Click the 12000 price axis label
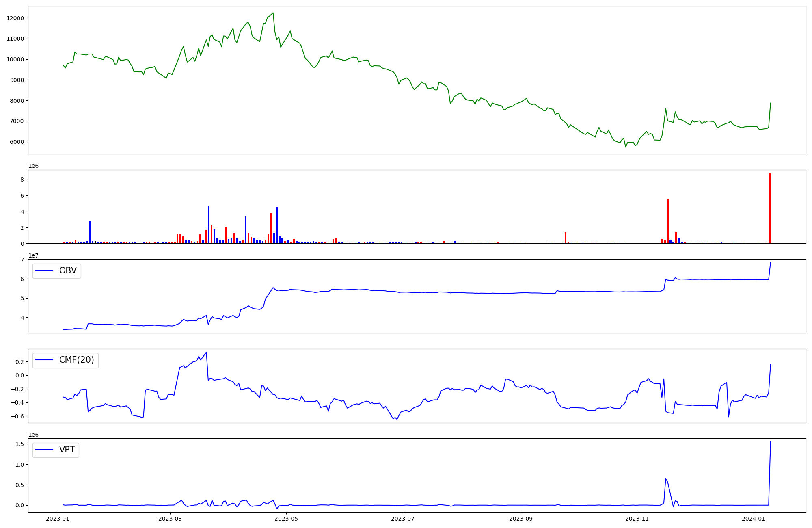Screen dimensions: 812x528 15,18
